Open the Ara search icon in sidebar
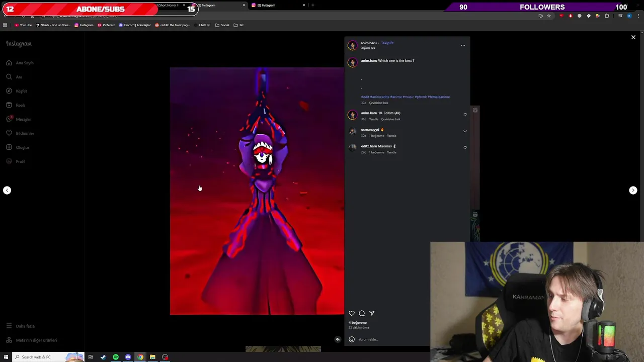Image resolution: width=644 pixels, height=362 pixels. (9, 77)
